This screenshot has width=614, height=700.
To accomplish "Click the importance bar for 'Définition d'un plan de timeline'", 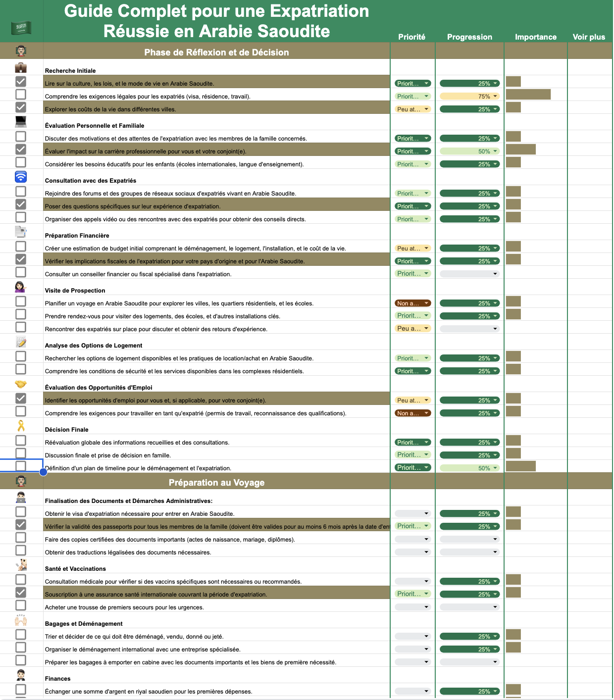I will pyautogui.click(x=521, y=466).
